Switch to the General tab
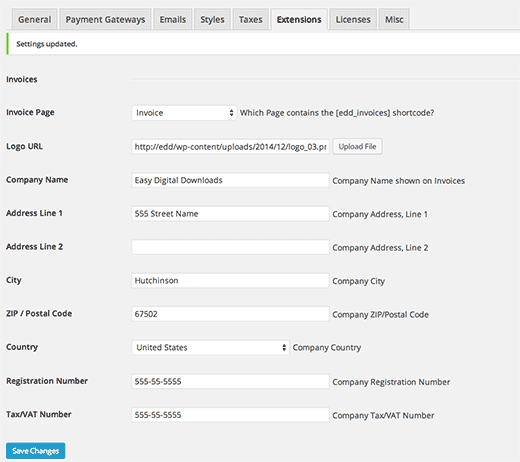520x462 pixels. pos(35,19)
